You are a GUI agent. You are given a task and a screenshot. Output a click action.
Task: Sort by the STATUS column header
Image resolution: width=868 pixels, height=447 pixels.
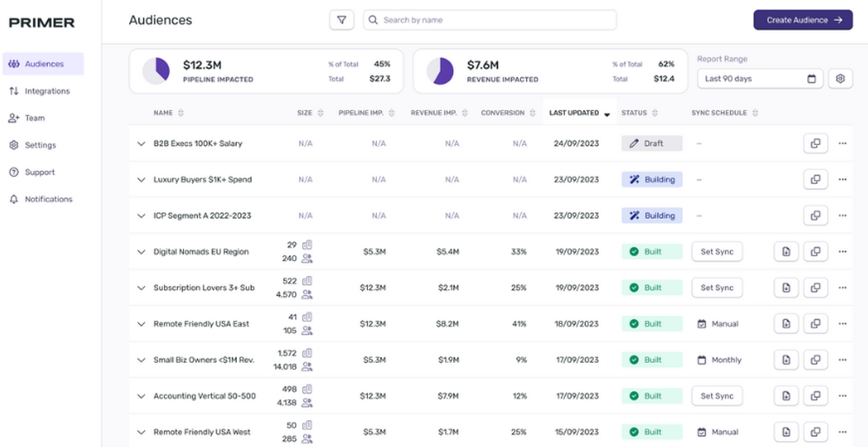click(640, 113)
